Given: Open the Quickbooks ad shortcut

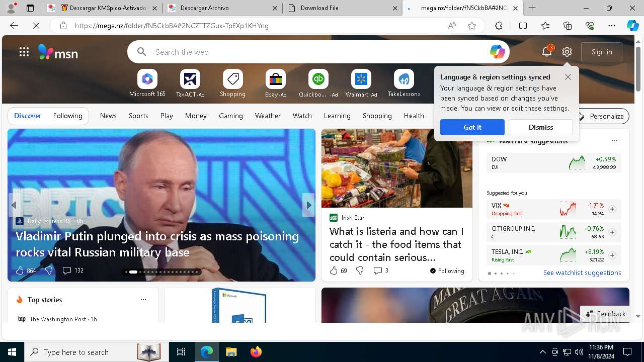Looking at the screenshot, I should pos(318,83).
